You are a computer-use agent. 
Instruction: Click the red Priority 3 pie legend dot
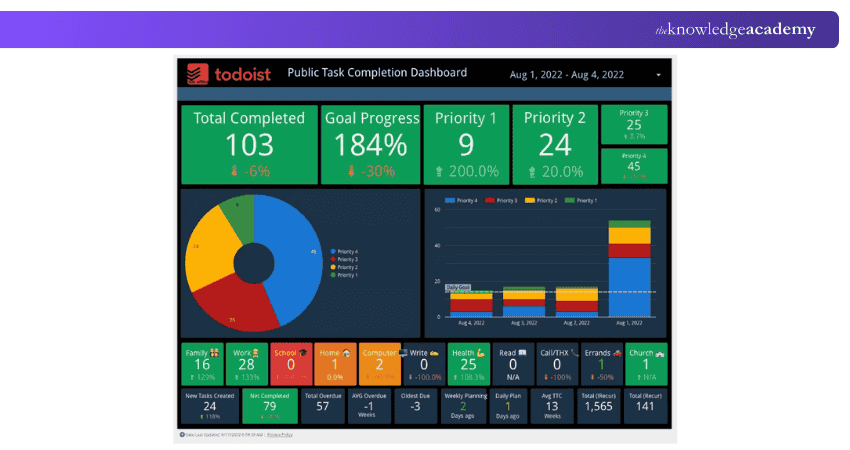(x=333, y=259)
